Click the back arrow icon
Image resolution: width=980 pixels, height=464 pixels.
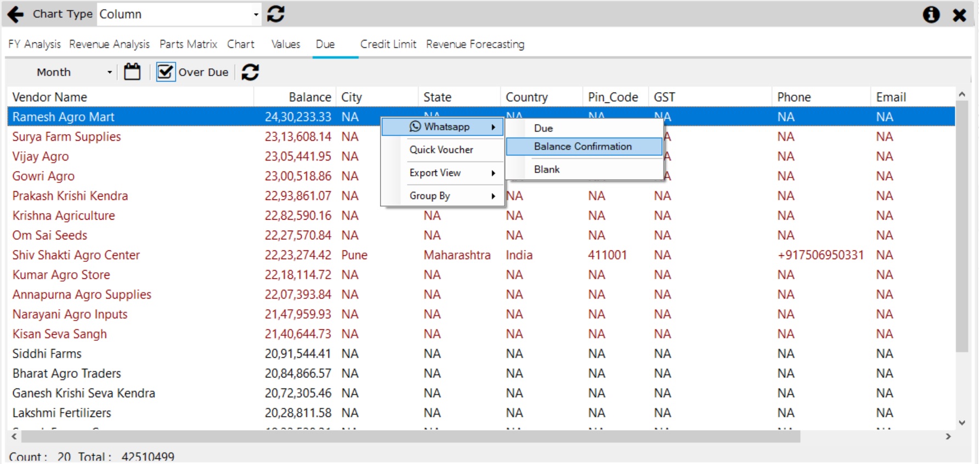click(x=16, y=14)
